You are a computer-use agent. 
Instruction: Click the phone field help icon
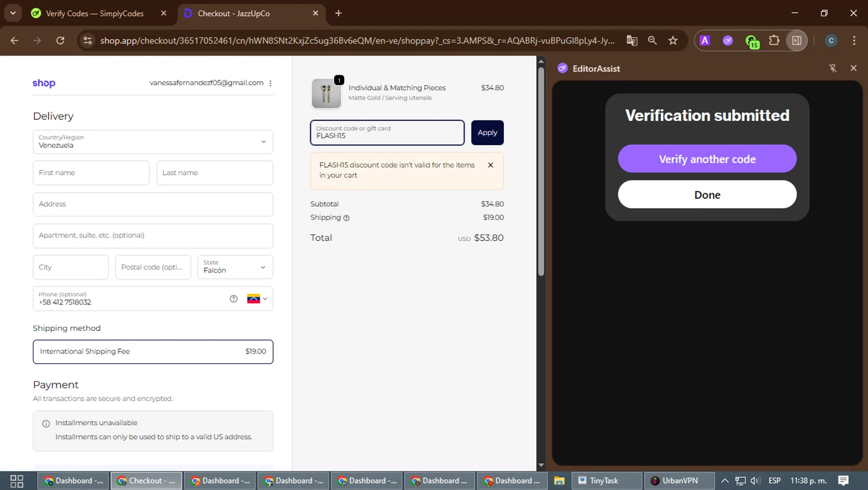(234, 299)
